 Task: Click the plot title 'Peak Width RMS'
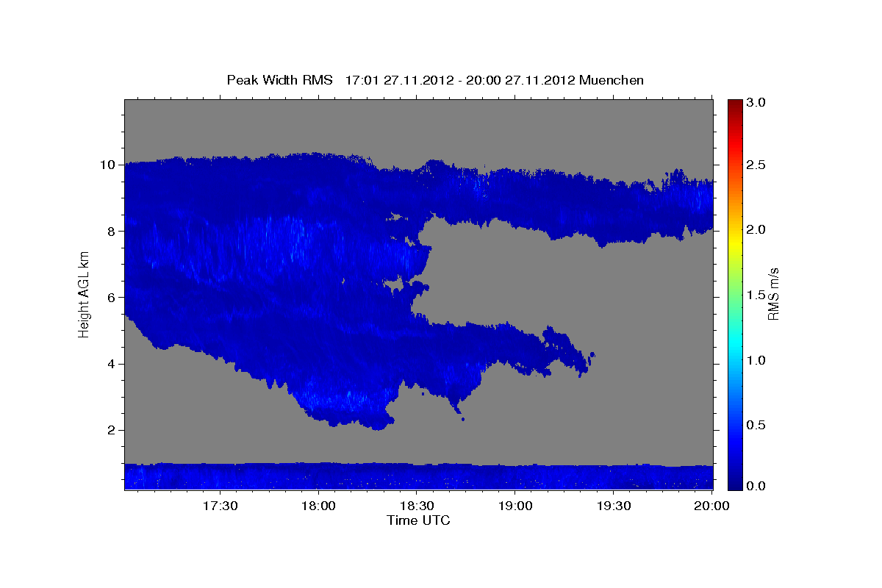click(280, 80)
